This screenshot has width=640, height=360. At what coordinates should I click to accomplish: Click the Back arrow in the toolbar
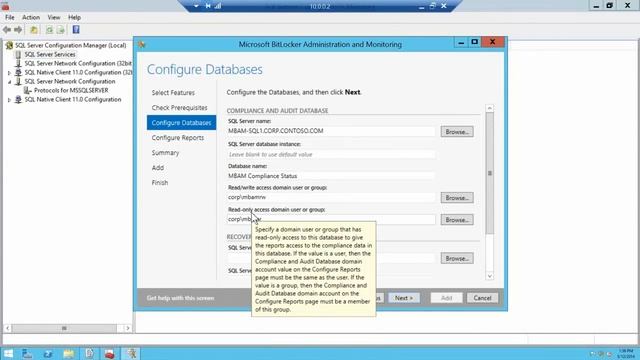coord(7,30)
